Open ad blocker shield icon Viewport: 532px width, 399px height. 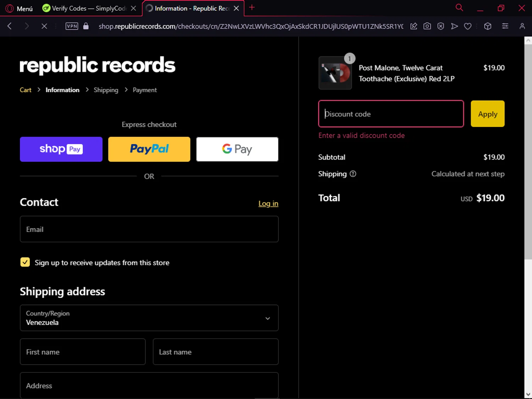pos(440,26)
